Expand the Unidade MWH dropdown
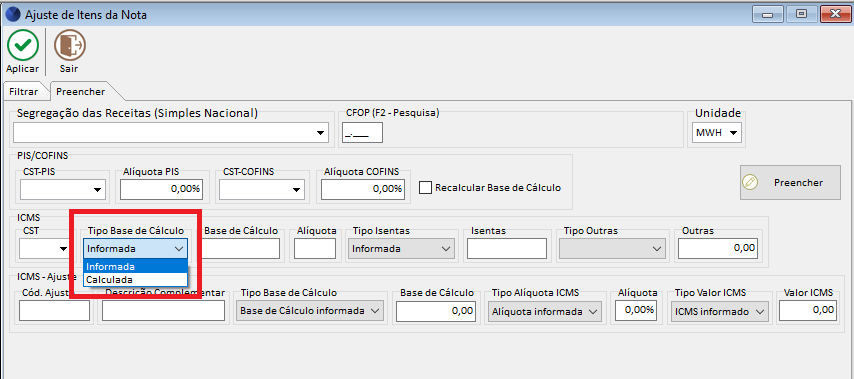The height and width of the screenshot is (379, 854). tap(718, 132)
